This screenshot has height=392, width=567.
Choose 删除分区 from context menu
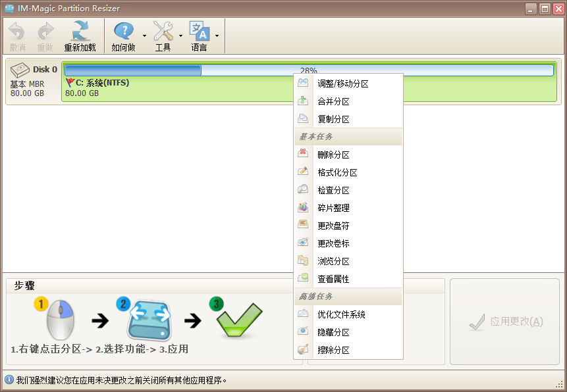pos(348,155)
